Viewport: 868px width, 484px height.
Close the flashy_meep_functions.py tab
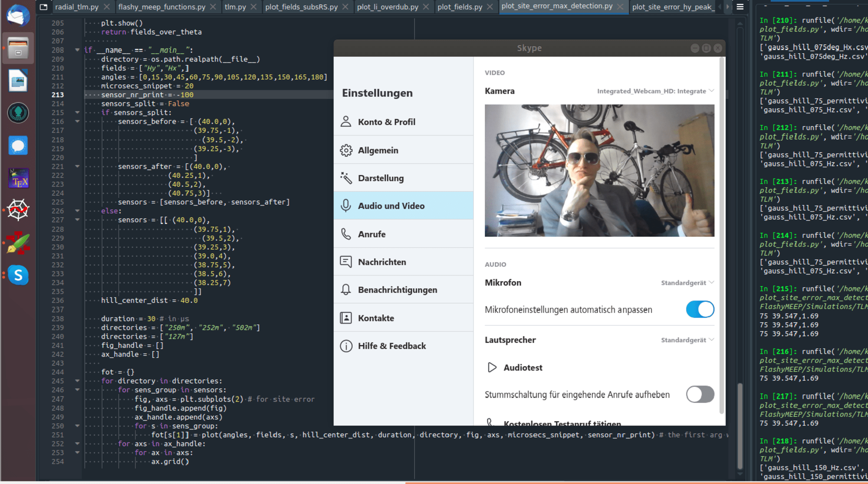click(x=213, y=7)
